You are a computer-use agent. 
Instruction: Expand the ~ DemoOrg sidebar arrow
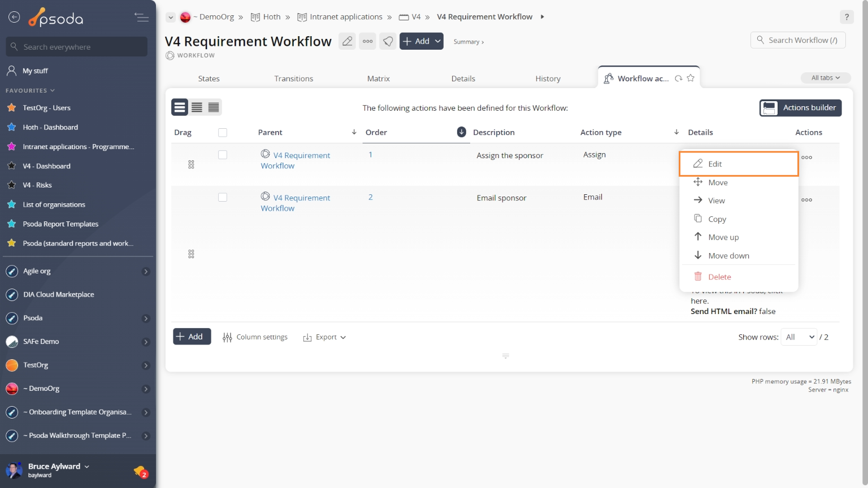coord(146,389)
